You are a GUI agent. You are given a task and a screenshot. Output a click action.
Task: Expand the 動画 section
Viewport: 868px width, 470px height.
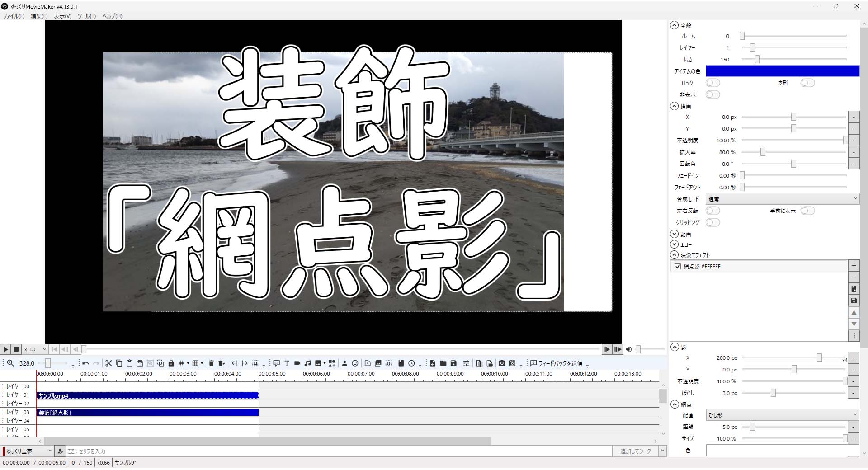pos(675,234)
